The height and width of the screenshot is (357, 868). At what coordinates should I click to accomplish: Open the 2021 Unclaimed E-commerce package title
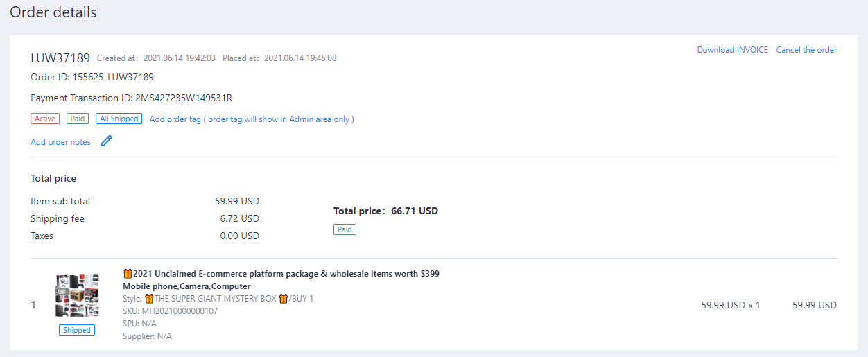tap(286, 274)
